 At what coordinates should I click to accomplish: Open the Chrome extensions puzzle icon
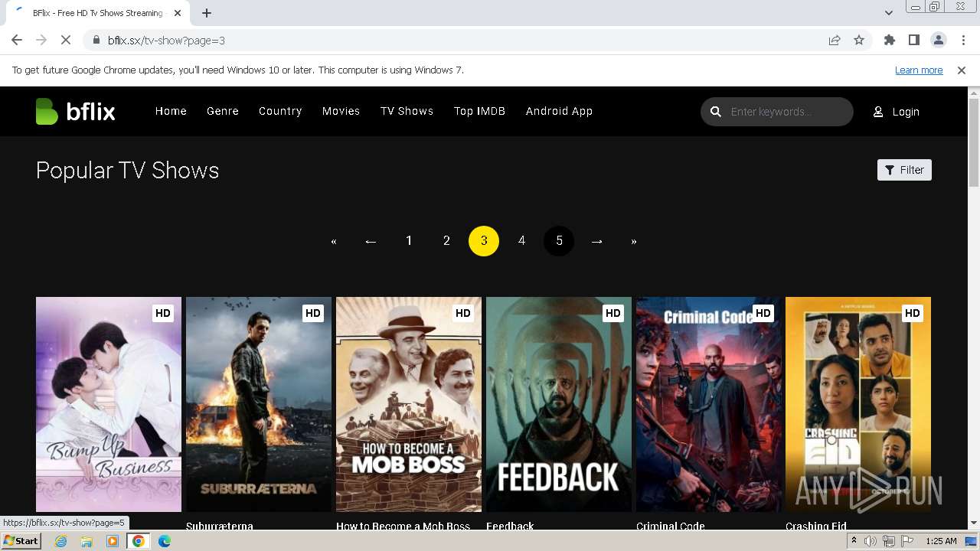click(890, 41)
